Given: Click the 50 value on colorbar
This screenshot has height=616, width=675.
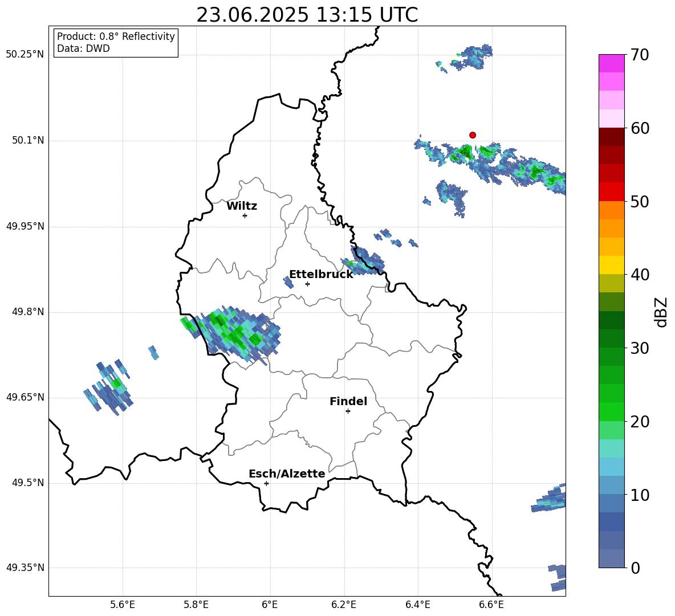Looking at the screenshot, I should click(x=640, y=201).
